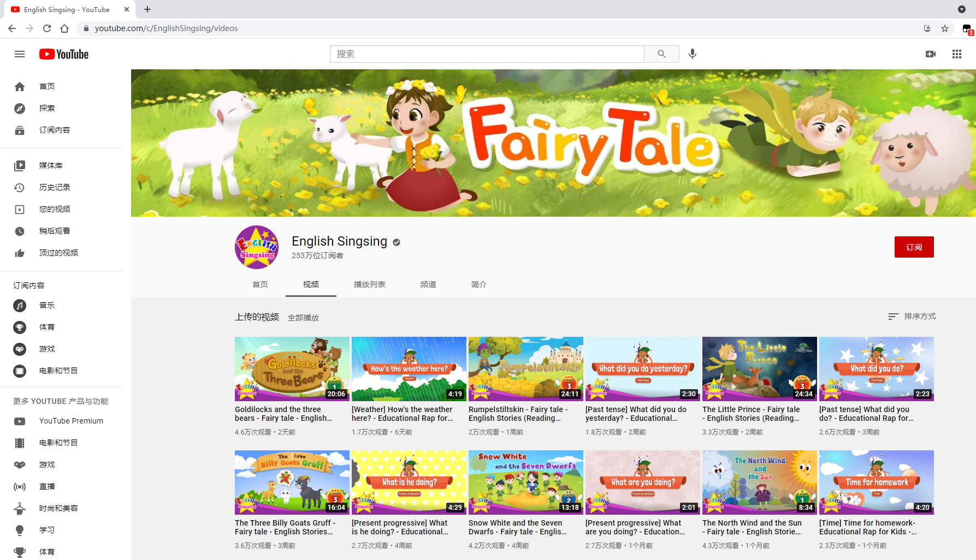
Task: Open the sort by (排序方式) dropdown
Action: click(x=912, y=316)
